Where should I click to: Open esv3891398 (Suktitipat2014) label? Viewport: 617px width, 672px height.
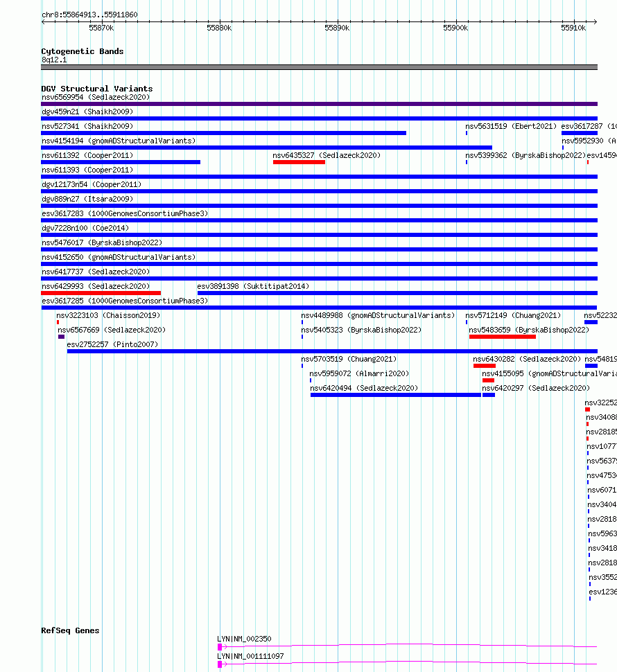coord(254,287)
